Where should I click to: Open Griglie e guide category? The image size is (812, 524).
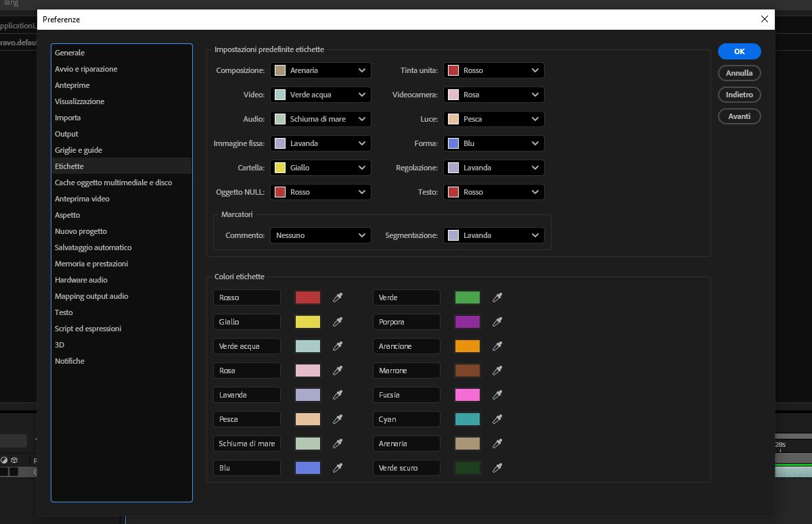122,150
